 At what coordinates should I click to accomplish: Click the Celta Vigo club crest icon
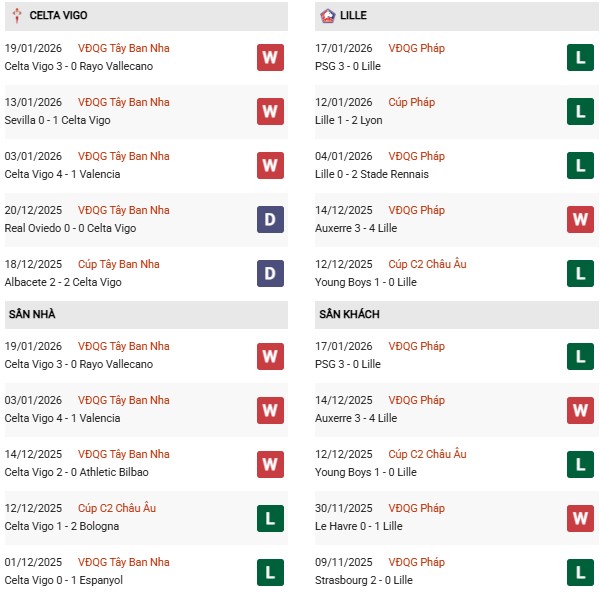(16, 16)
